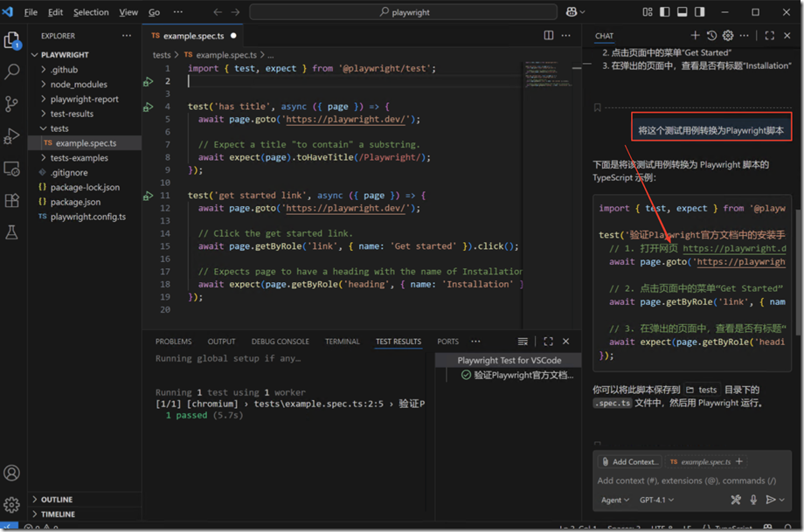Open Source Control view
This screenshot has height=532, width=804.
(11, 104)
